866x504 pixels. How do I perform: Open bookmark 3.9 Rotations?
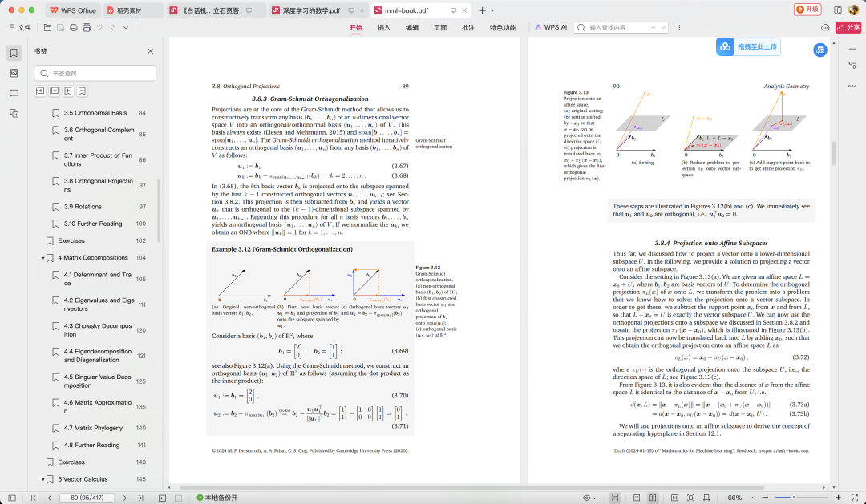point(83,207)
